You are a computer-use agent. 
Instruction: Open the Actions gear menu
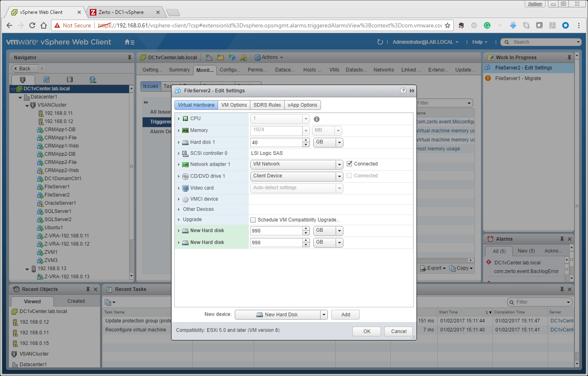[x=269, y=57]
